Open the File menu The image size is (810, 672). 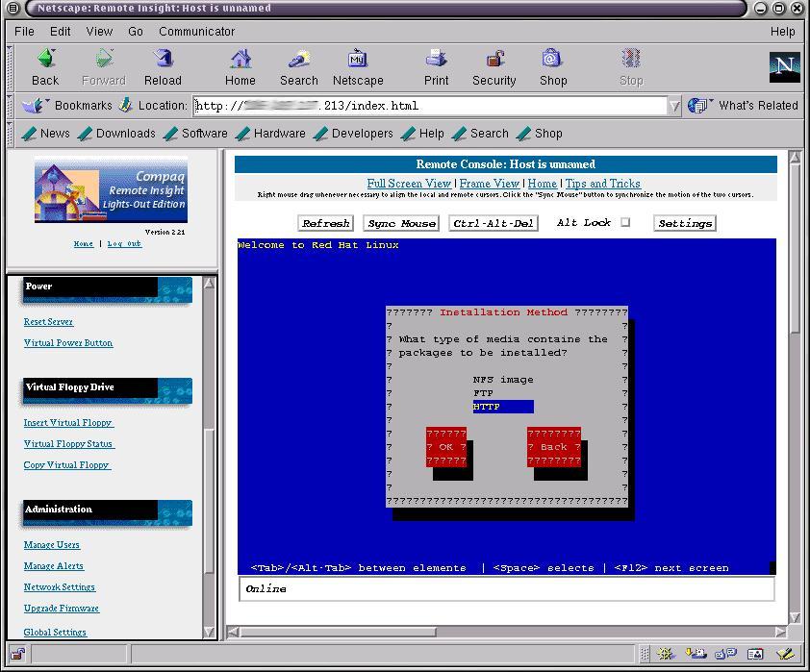pos(24,31)
